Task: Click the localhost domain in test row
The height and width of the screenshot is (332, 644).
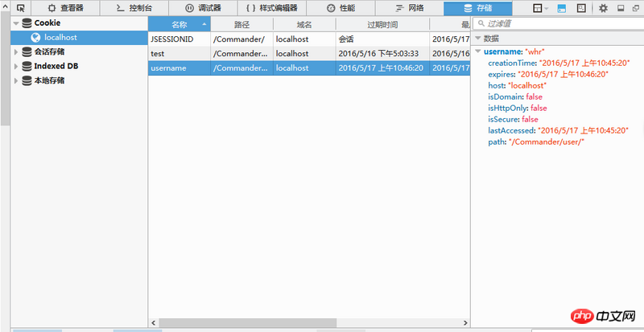Action: [304, 54]
